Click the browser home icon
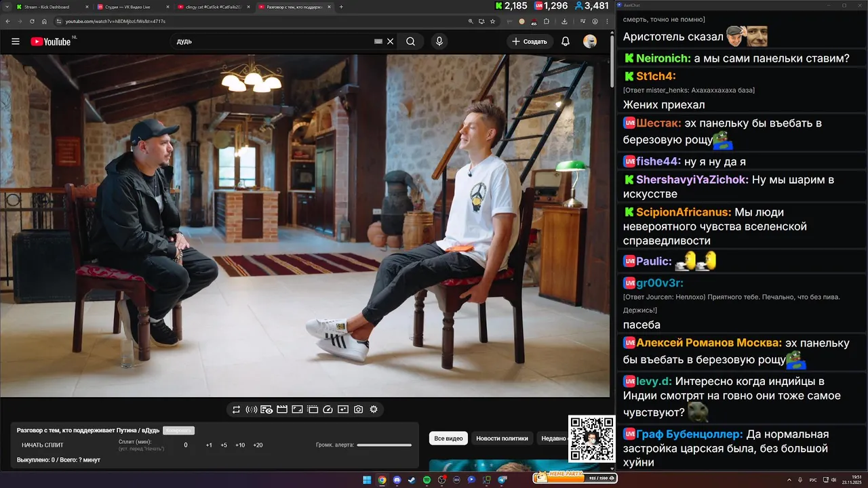 click(45, 21)
